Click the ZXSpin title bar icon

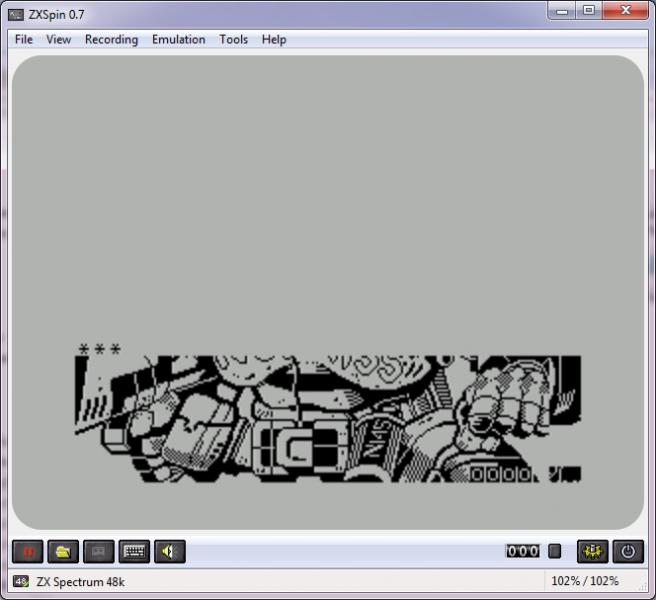click(x=16, y=13)
